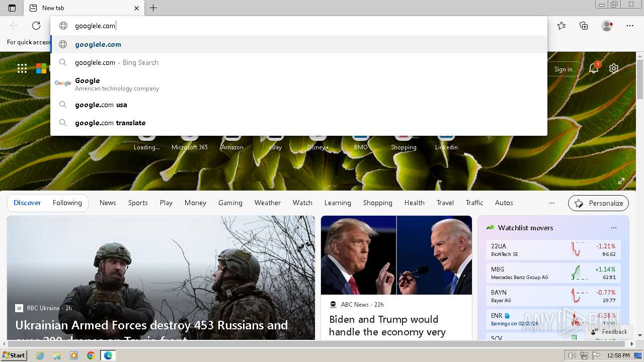The width and height of the screenshot is (644, 362).
Task: Click the Sign in button
Action: pyautogui.click(x=563, y=69)
